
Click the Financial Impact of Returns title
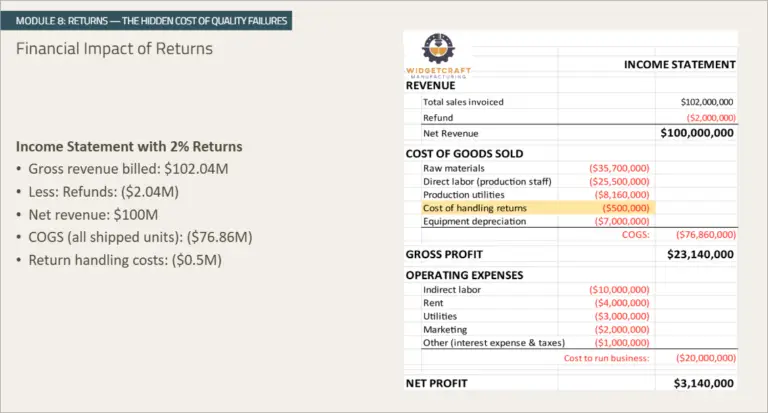tap(114, 48)
